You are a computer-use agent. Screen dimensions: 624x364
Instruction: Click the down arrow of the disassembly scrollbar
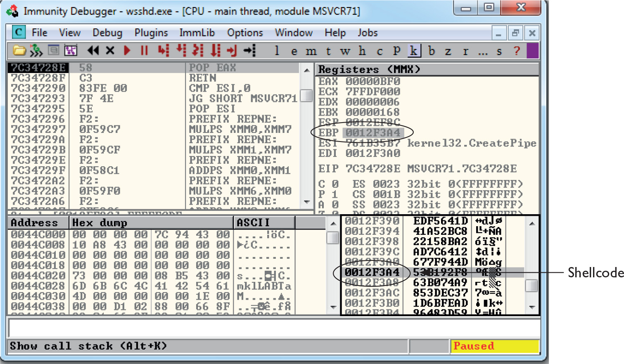coord(306,202)
